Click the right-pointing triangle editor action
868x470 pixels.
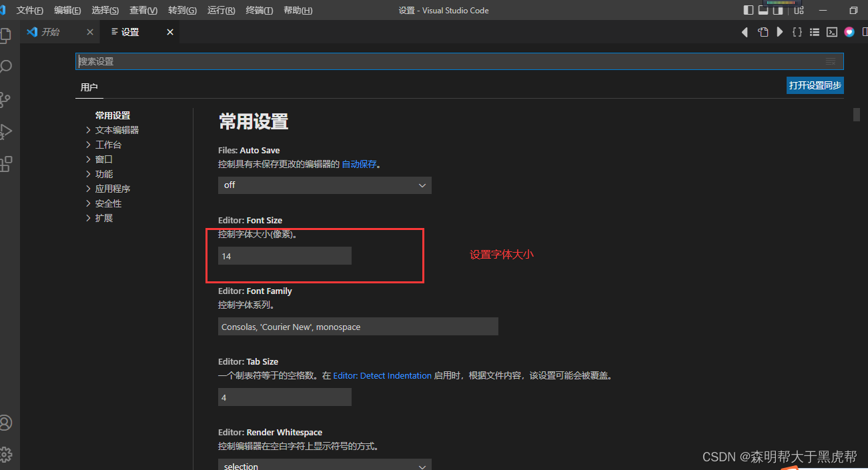click(779, 32)
